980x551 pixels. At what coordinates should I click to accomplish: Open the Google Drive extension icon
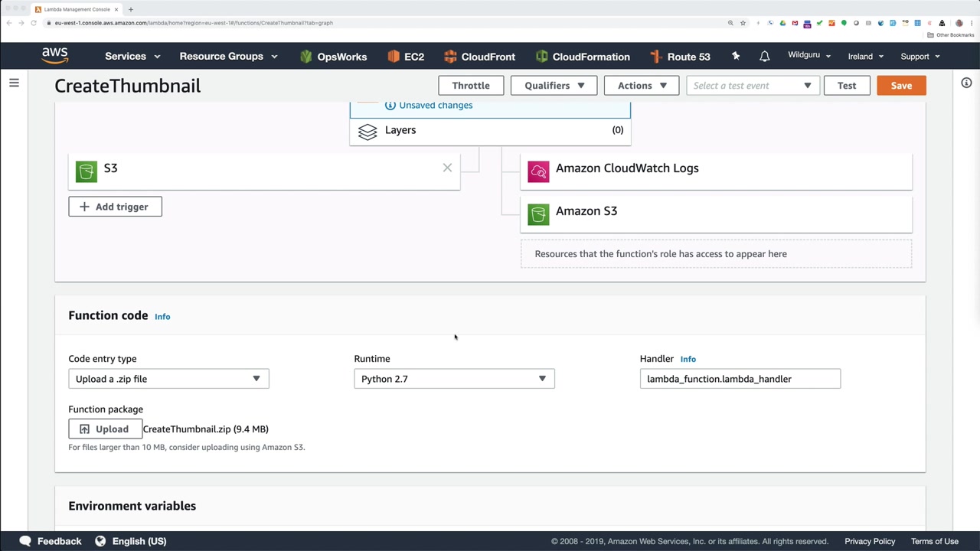[x=782, y=23]
